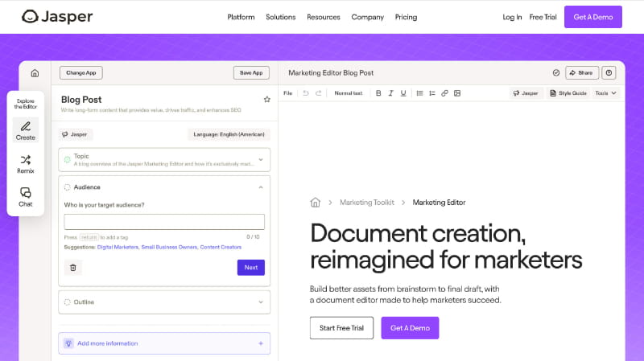Click the Marketing Editor Blog Post title
Viewport: 644px width, 361px height.
point(331,72)
